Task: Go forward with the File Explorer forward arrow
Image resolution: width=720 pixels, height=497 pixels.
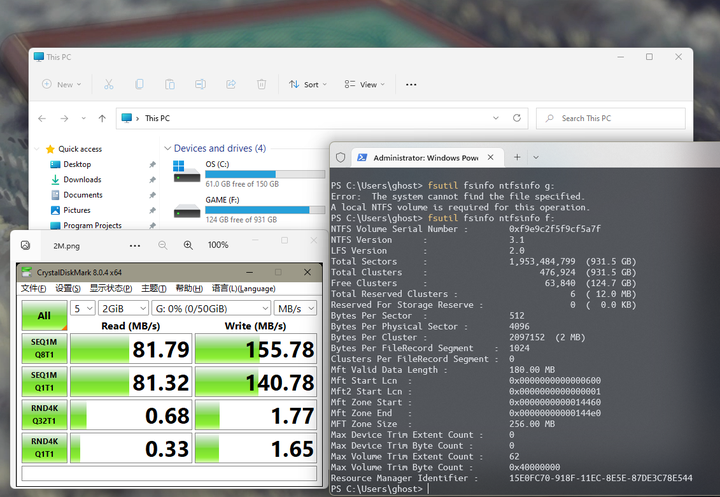Action: pyautogui.click(x=64, y=119)
